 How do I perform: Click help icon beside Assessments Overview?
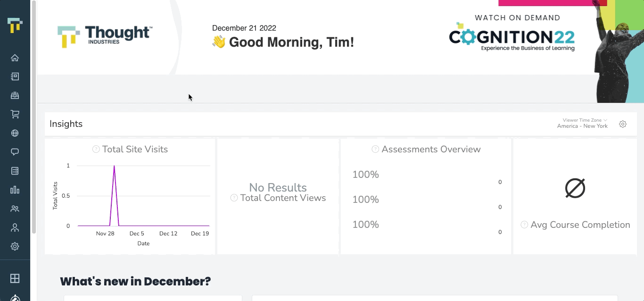point(375,149)
